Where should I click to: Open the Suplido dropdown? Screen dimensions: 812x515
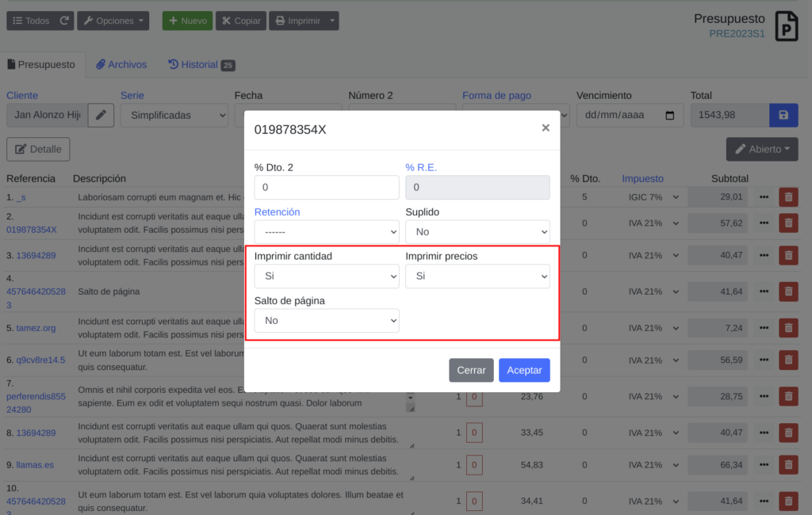click(477, 232)
